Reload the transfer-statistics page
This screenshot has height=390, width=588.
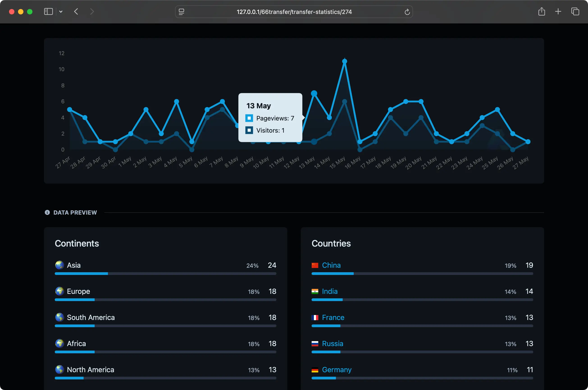pos(407,12)
